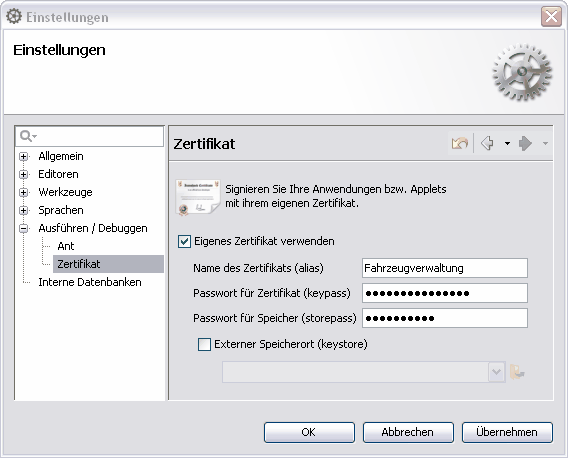Viewport: 568px width, 458px height.
Task: Click the small gear icon in the title bar
Action: coord(14,17)
